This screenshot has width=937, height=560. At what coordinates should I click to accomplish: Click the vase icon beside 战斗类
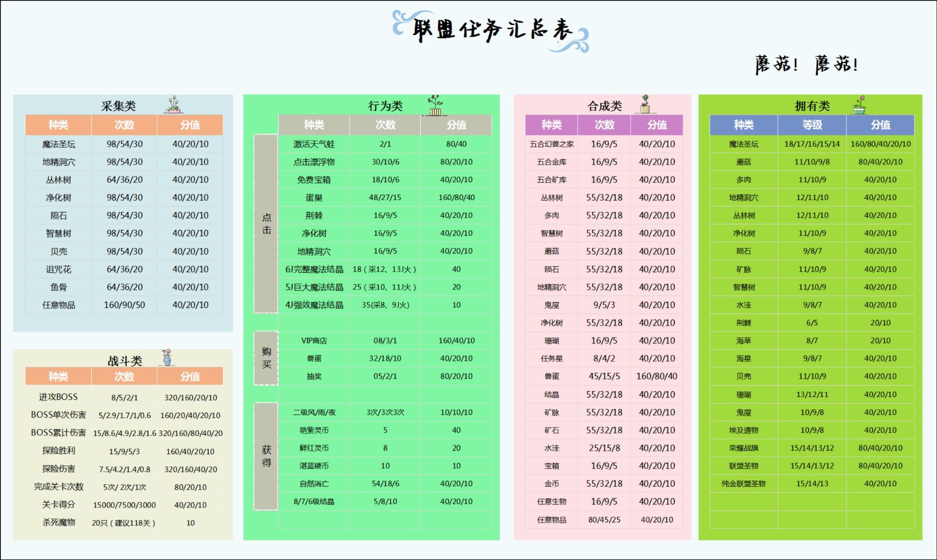(167, 357)
